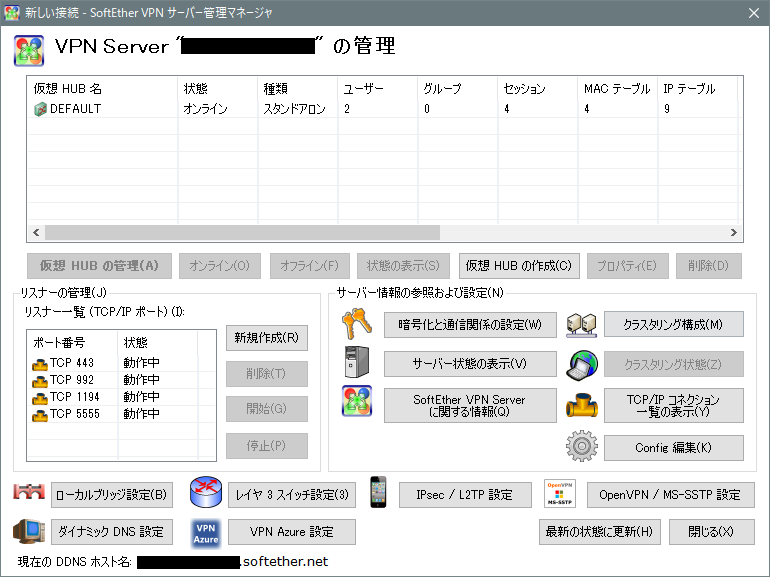Open レイヤ 3 スイッチ設定(3)
Screen dimensions: 770x577
[292, 495]
